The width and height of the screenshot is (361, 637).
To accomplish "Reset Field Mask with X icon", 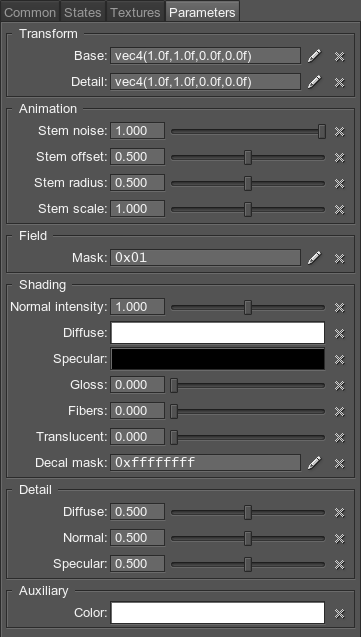I will (339, 258).
